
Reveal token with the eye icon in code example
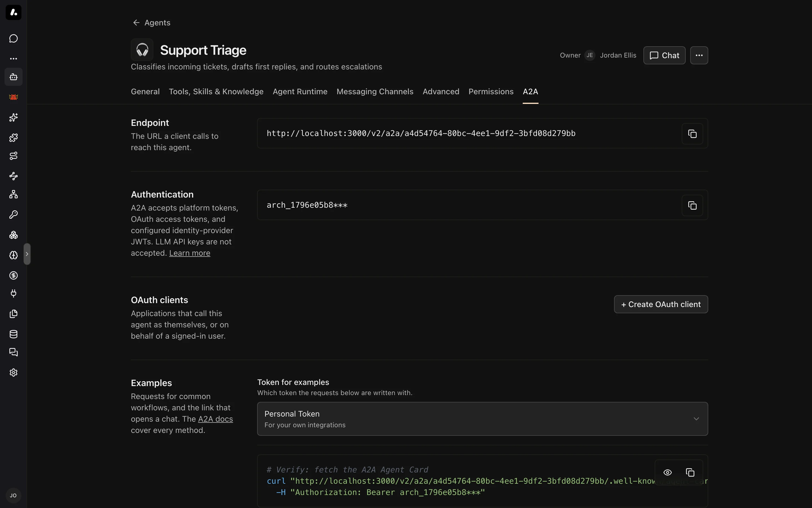pos(668,472)
